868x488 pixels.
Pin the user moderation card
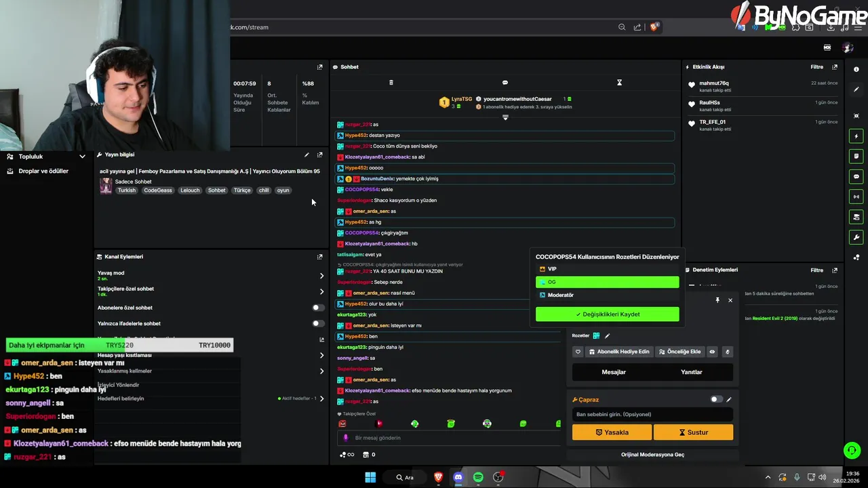(717, 300)
